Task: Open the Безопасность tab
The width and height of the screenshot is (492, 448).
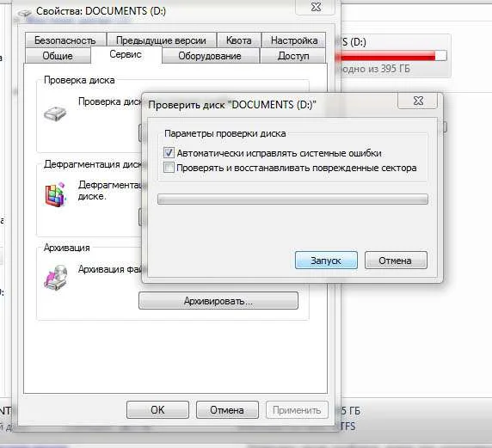Action: click(65, 40)
